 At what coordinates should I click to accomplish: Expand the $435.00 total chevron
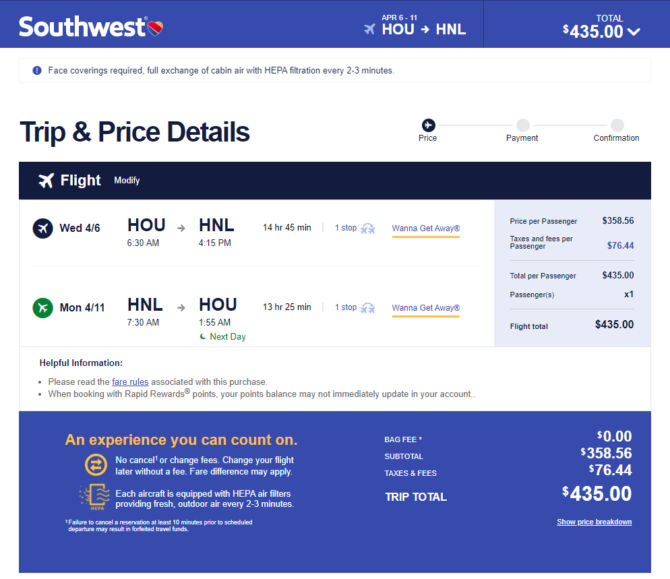(x=635, y=32)
